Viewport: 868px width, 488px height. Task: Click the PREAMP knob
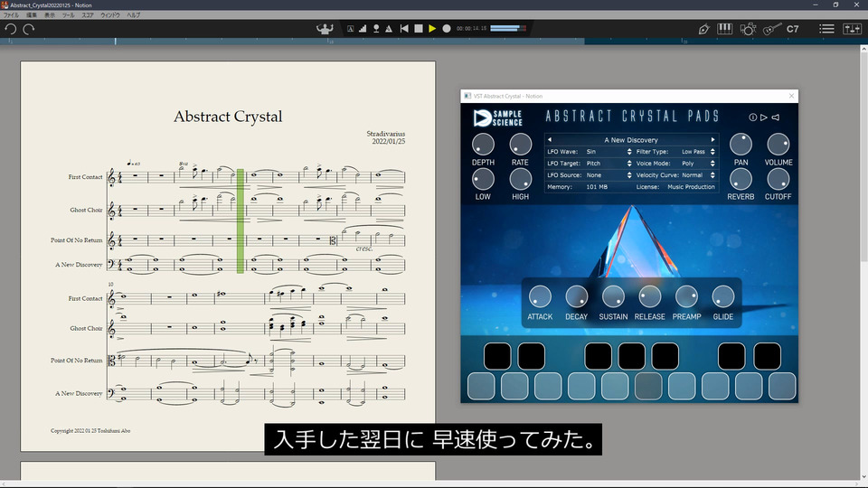[x=686, y=296]
